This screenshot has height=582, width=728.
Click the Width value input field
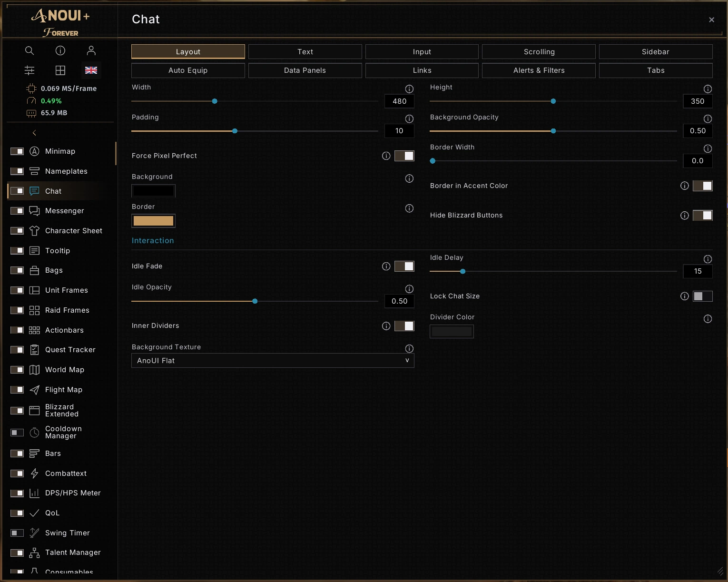pyautogui.click(x=399, y=101)
